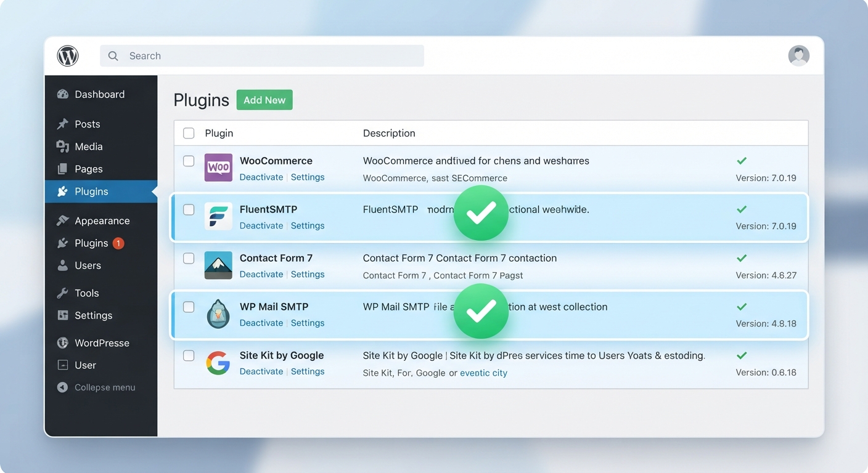868x473 pixels.
Task: Click the green status checkmark in the Contact Form 7 row
Action: (x=742, y=258)
